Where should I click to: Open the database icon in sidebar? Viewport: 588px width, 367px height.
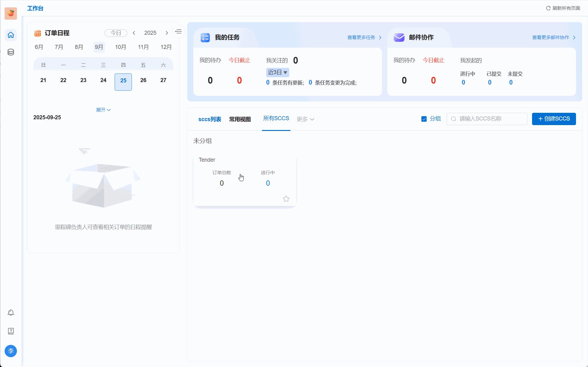coord(11,52)
